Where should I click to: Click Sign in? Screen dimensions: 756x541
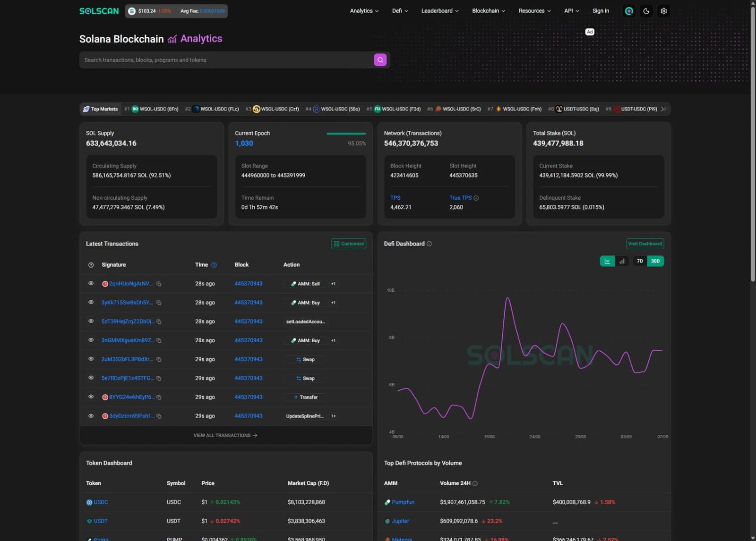(601, 11)
